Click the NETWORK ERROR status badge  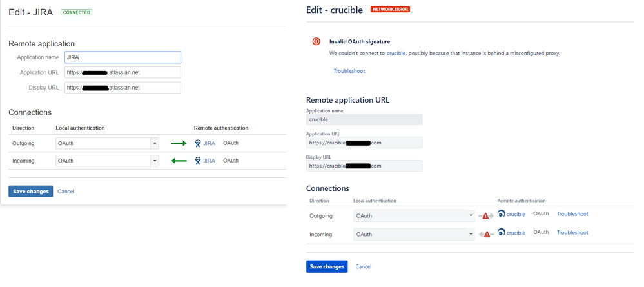390,9
